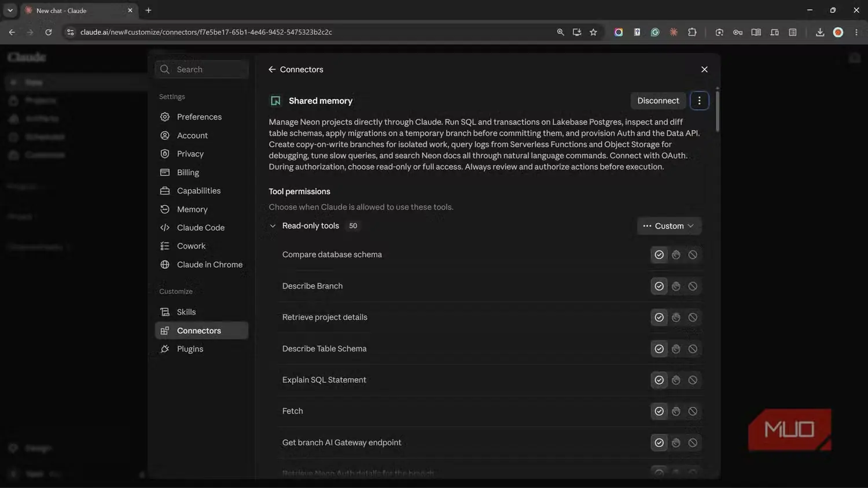Image resolution: width=868 pixels, height=488 pixels.
Task: Open the Custom permissions dropdown
Action: pos(669,226)
